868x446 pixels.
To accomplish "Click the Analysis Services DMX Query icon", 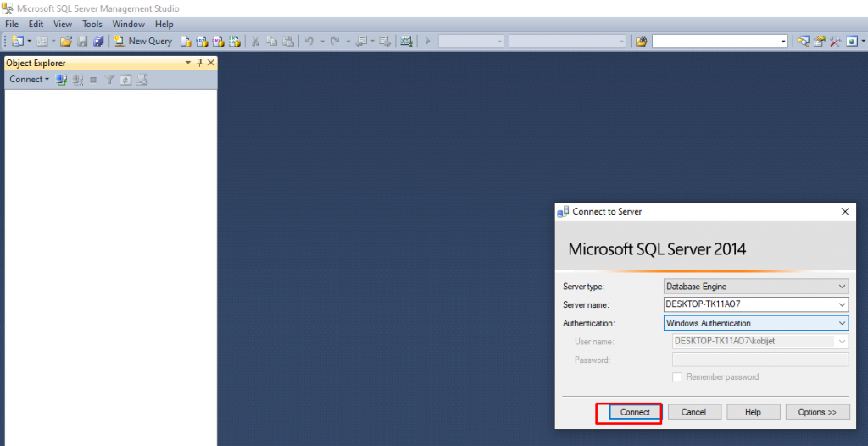I will point(219,41).
